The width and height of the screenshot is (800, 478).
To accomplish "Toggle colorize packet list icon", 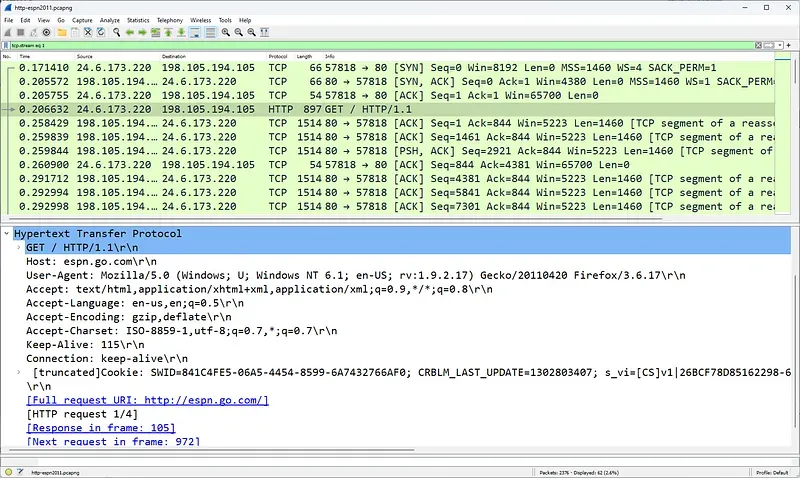I will coord(210,33).
